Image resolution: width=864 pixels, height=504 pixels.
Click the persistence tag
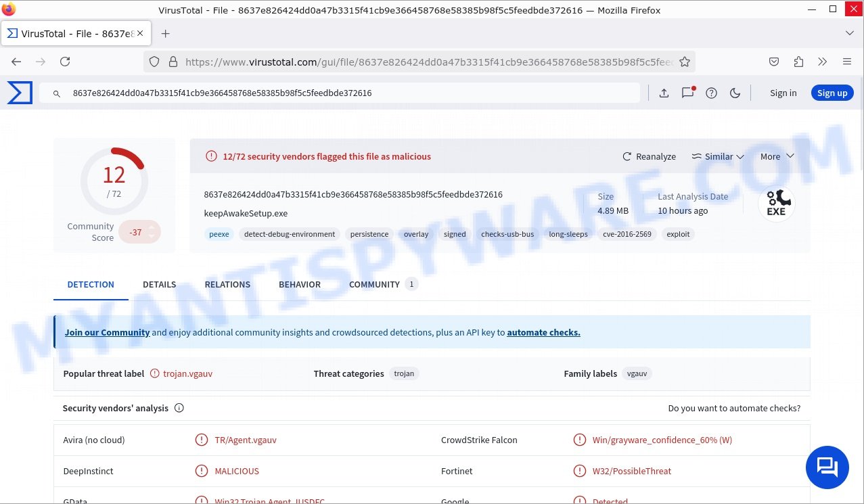coord(369,234)
